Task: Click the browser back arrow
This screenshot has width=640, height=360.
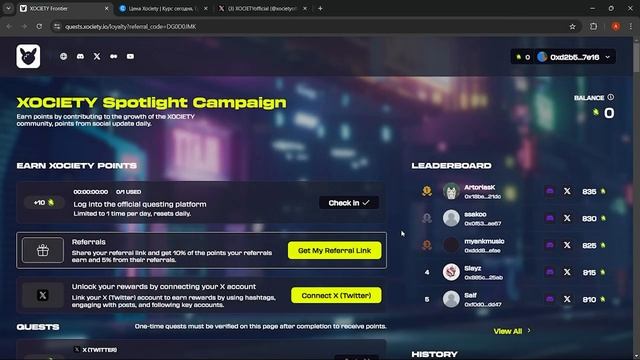Action: click(9, 27)
